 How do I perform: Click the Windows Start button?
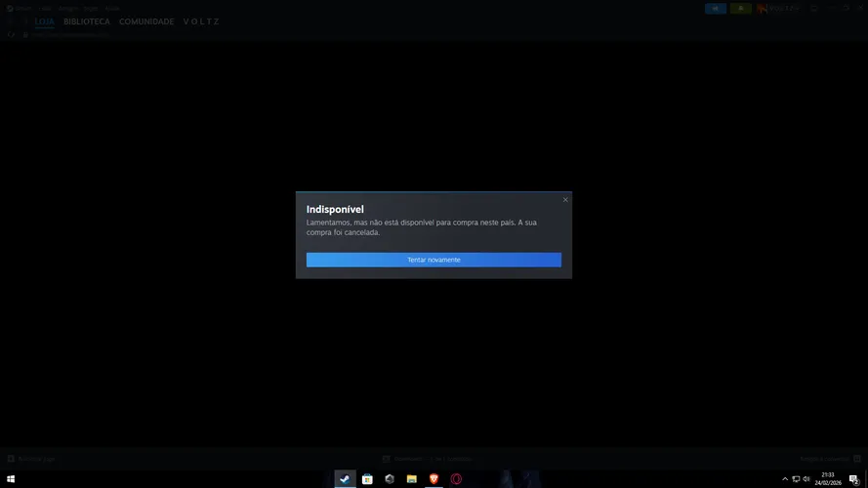(11, 479)
